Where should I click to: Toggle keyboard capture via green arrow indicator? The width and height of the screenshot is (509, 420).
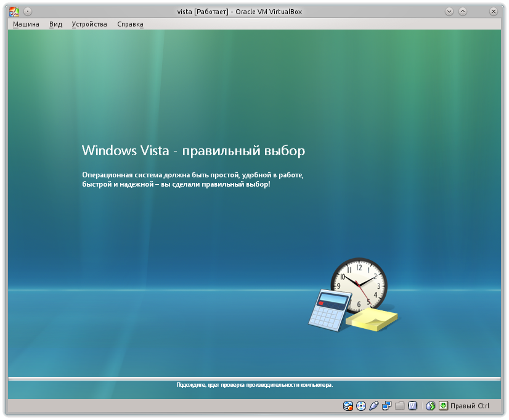[443, 406]
